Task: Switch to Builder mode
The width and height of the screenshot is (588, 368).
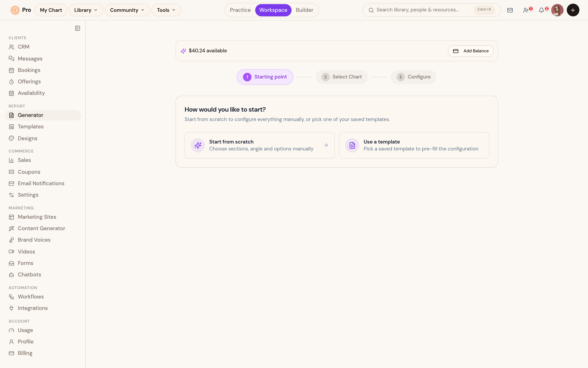Action: pyautogui.click(x=304, y=10)
